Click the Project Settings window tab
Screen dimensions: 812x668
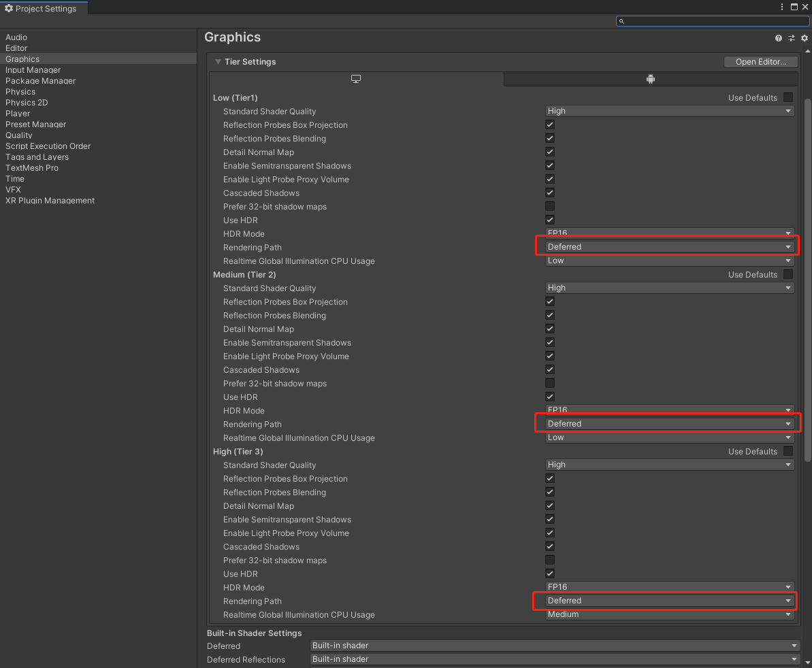coord(44,8)
